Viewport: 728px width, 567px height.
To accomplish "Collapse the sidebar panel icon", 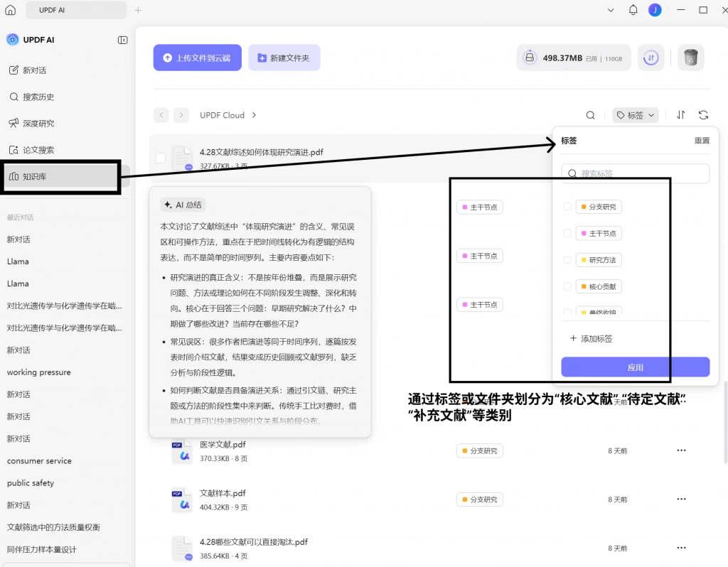I will 122,40.
